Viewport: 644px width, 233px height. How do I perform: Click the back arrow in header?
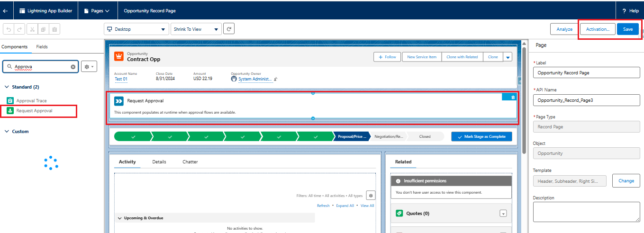point(5,10)
